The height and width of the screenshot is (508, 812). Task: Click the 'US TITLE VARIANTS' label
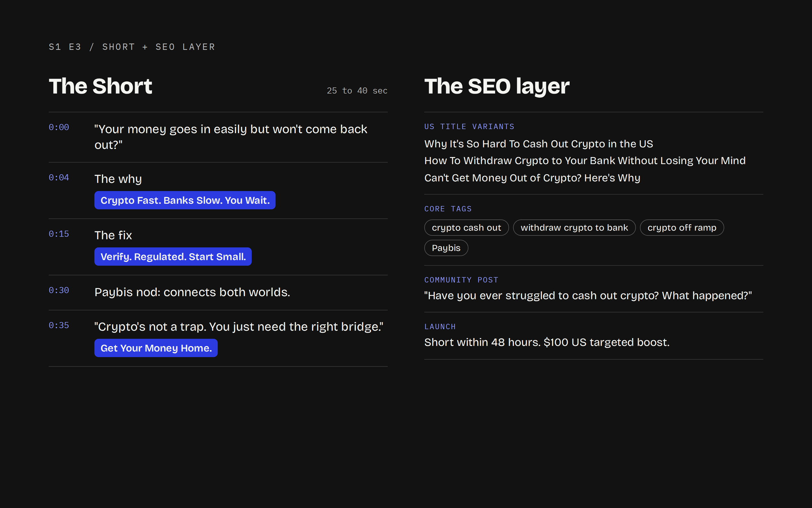pyautogui.click(x=469, y=127)
